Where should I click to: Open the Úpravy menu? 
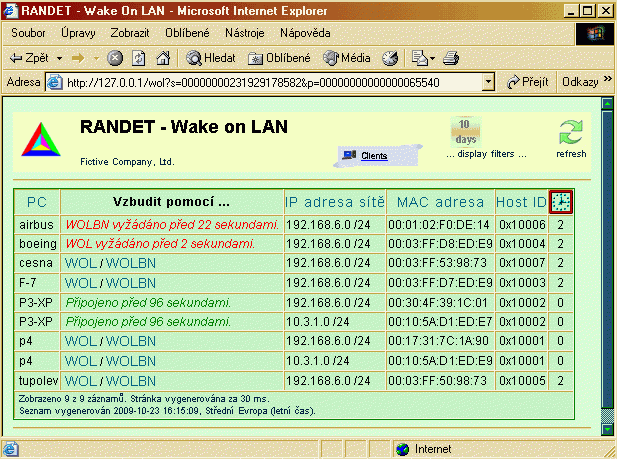point(78,33)
